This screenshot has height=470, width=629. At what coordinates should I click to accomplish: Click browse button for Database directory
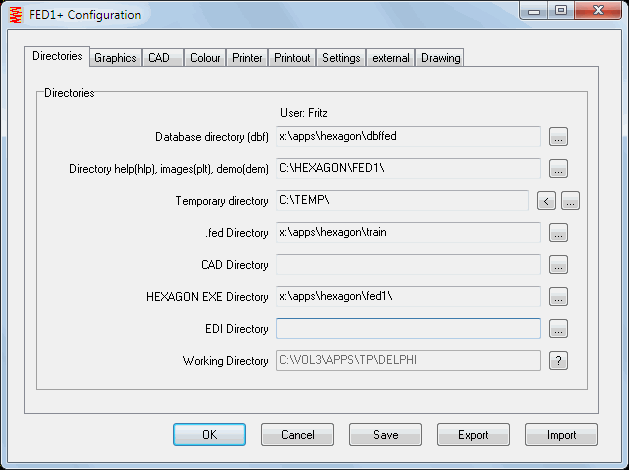(x=559, y=136)
